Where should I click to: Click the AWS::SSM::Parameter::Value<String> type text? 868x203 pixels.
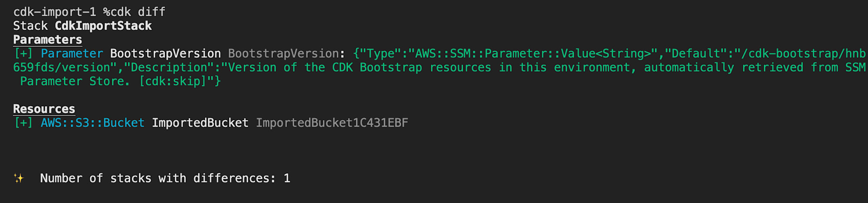point(533,53)
